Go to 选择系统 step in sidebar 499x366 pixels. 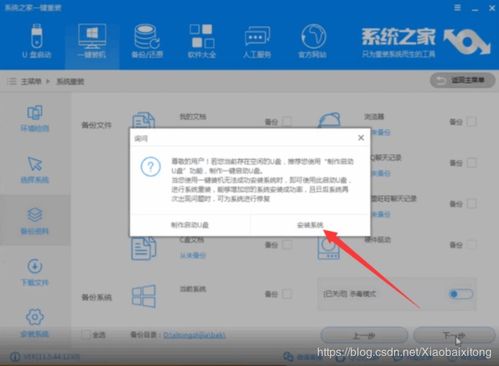pos(35,164)
